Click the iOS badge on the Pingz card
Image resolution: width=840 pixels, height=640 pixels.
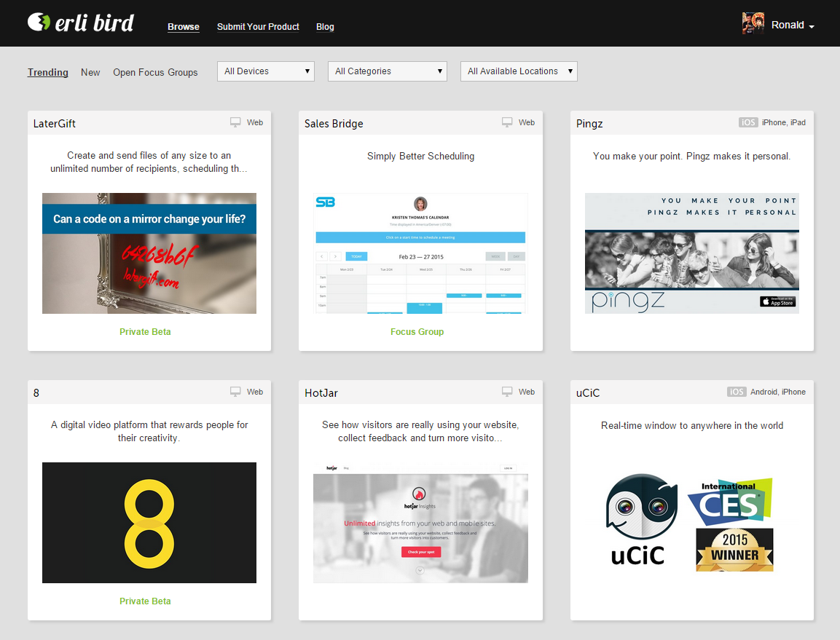click(x=748, y=122)
